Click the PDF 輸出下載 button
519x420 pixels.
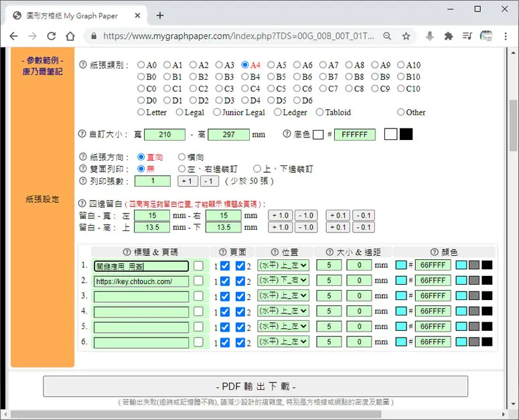(256, 387)
